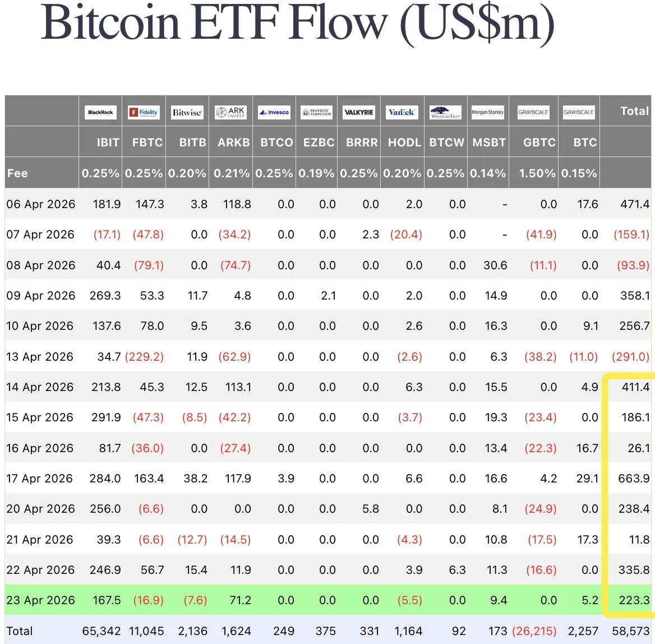Click the BlackRock logo
Screen dimensions: 655x644
point(100,112)
